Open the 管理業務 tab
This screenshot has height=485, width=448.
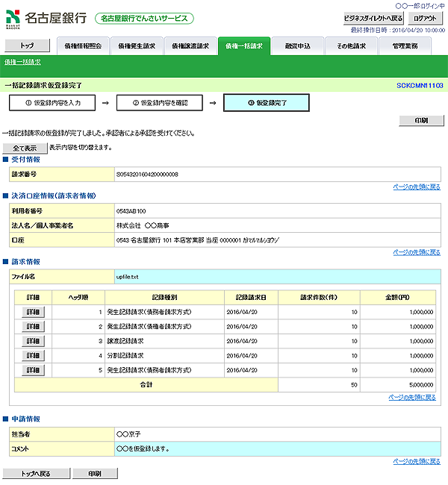tap(405, 46)
